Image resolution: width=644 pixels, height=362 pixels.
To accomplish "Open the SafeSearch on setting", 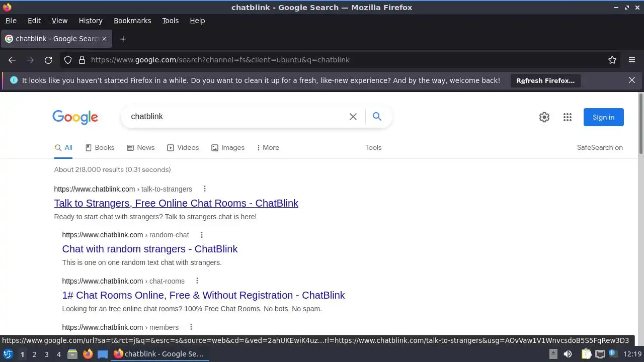I will point(600,147).
